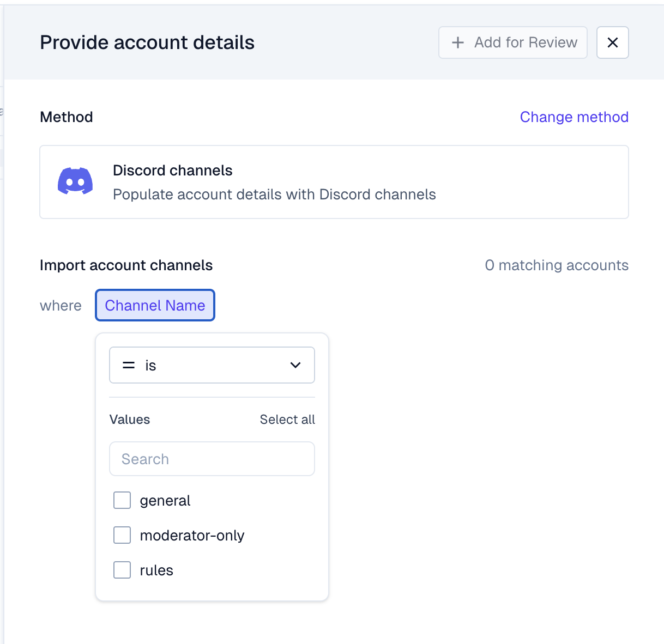Tick the rules channel checkbox
664x644 pixels.
pyautogui.click(x=122, y=570)
